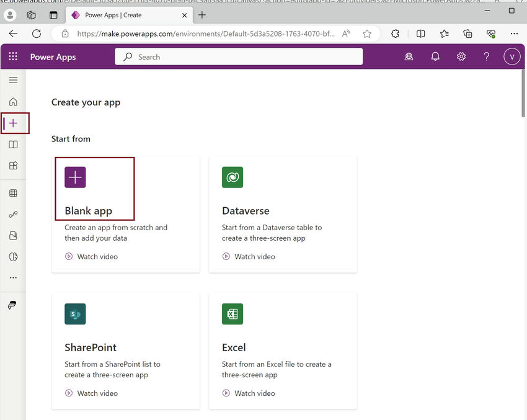Toggle the left navigation hamburger menu
The width and height of the screenshot is (527, 420).
[13, 80]
